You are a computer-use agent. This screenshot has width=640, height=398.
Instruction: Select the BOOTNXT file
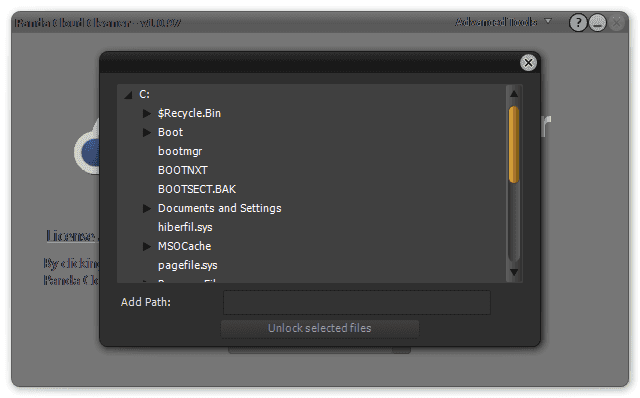[x=182, y=170]
